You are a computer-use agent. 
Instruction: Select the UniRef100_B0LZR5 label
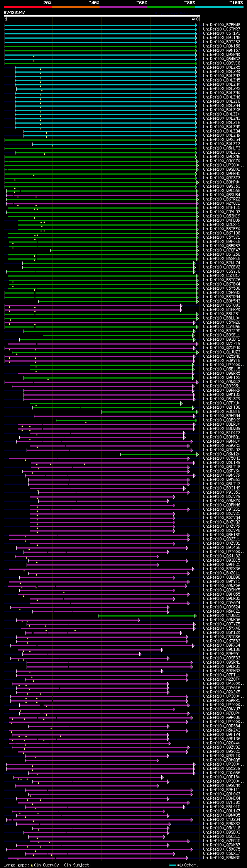pos(222,67)
